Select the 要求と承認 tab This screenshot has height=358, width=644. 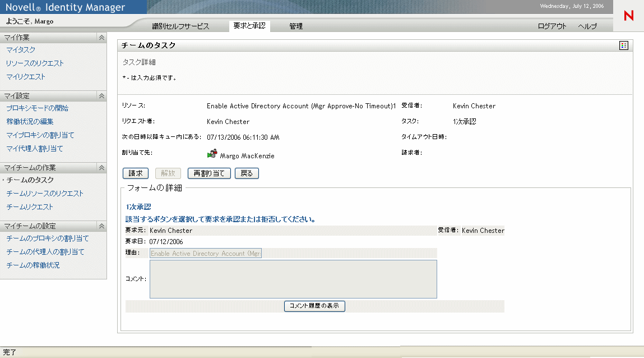(249, 26)
